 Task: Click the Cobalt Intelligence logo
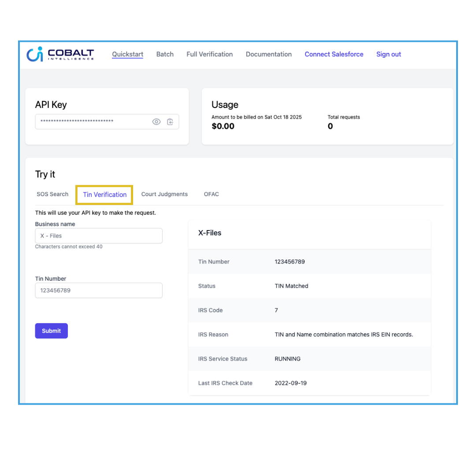point(60,54)
